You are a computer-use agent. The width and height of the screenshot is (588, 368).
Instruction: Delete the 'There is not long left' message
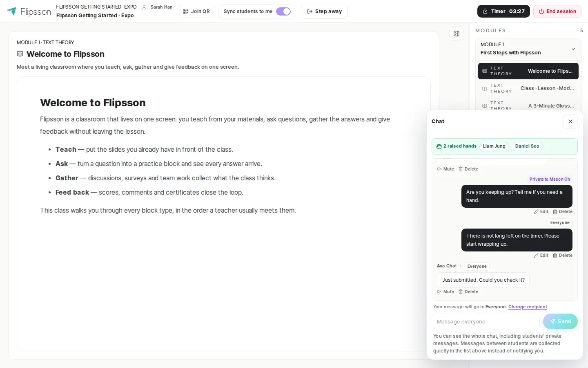563,256
